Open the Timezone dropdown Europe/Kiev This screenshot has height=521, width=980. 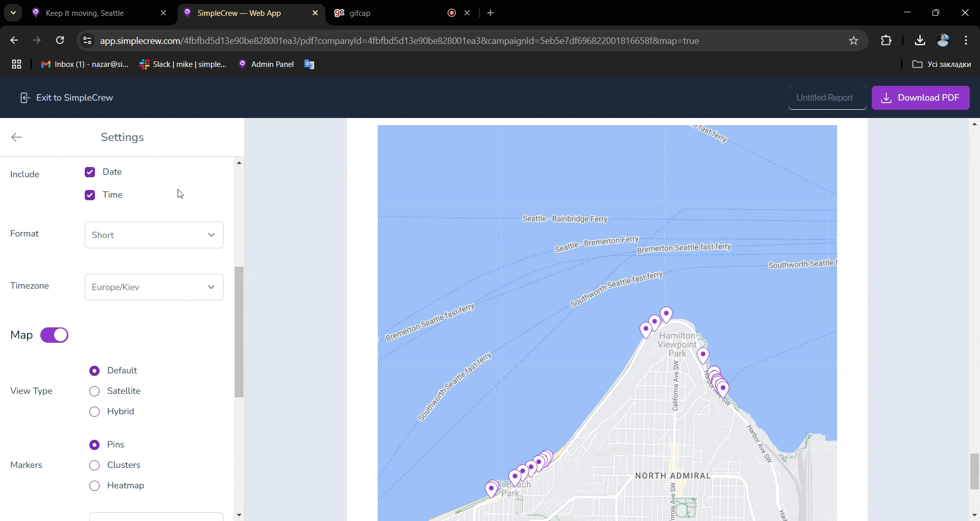click(154, 287)
